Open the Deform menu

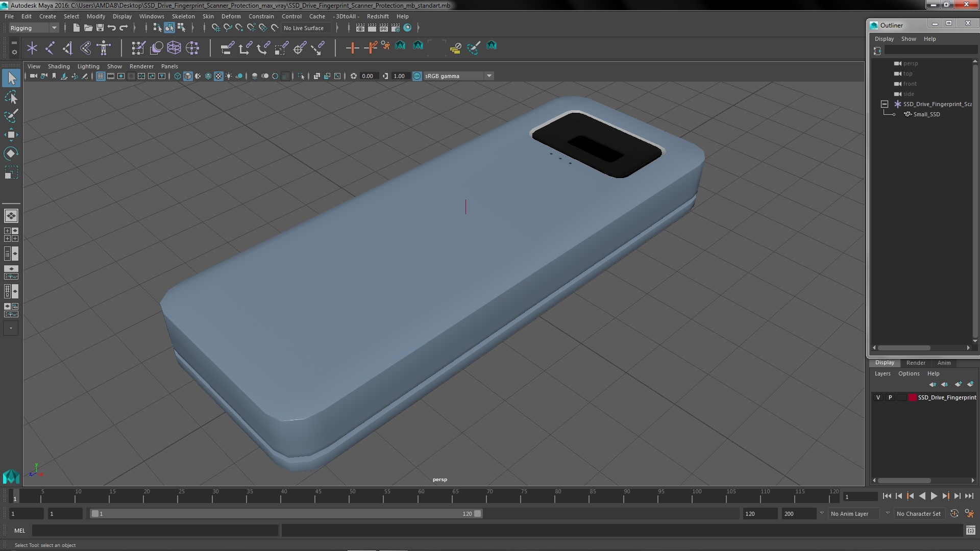pyautogui.click(x=231, y=16)
